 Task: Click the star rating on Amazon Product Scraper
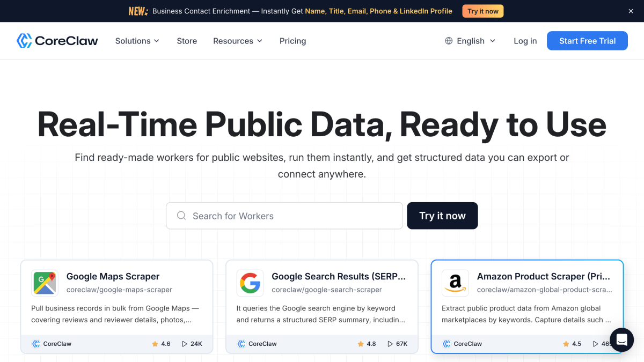coord(572,344)
